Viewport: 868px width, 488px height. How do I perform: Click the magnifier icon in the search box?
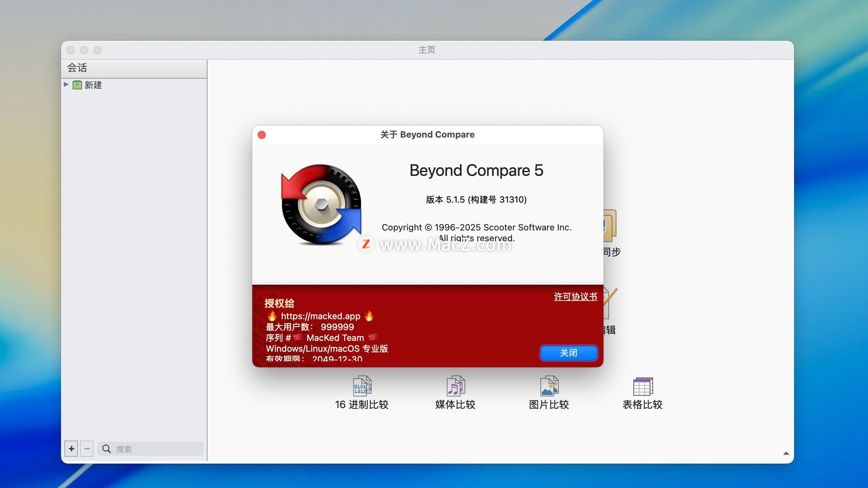click(107, 449)
